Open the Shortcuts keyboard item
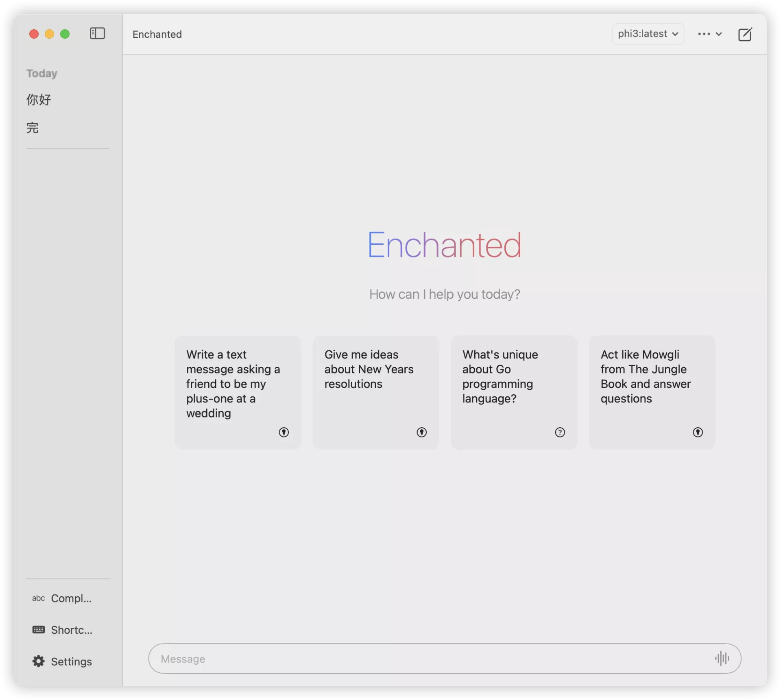The width and height of the screenshot is (781, 700). [x=62, y=630]
